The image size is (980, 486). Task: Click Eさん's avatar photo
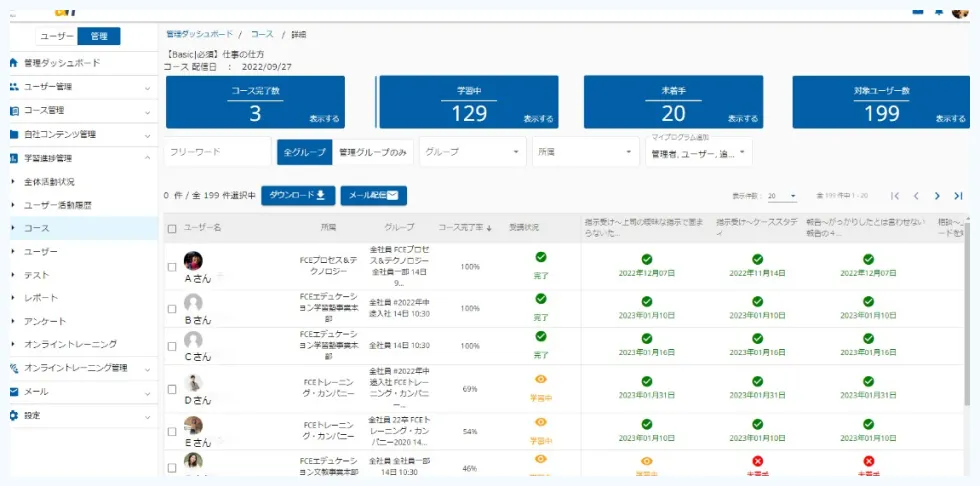[193, 425]
